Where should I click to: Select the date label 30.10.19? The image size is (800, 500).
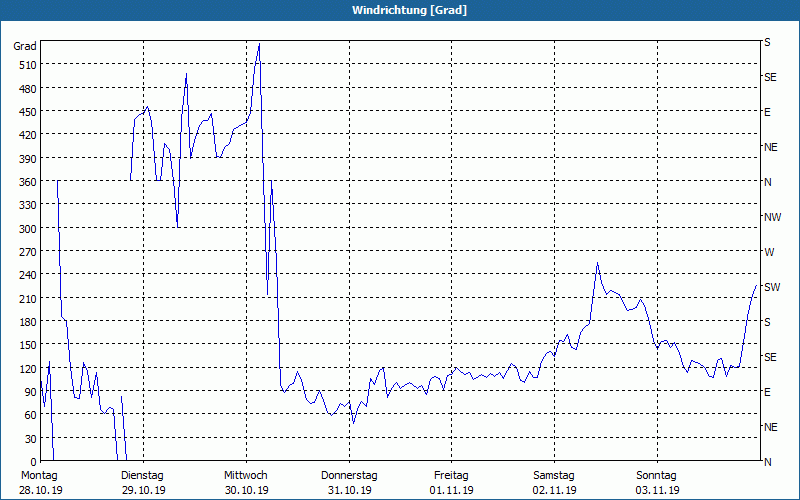(247, 490)
